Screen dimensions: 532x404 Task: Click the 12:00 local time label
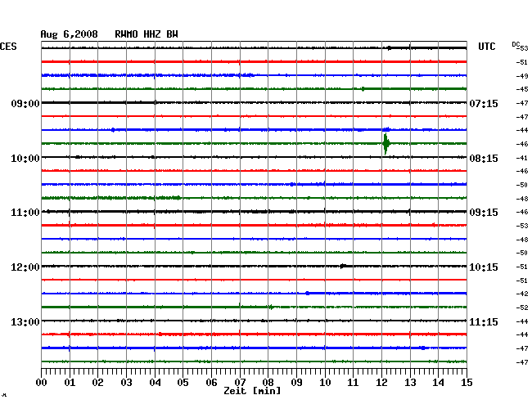(25, 267)
